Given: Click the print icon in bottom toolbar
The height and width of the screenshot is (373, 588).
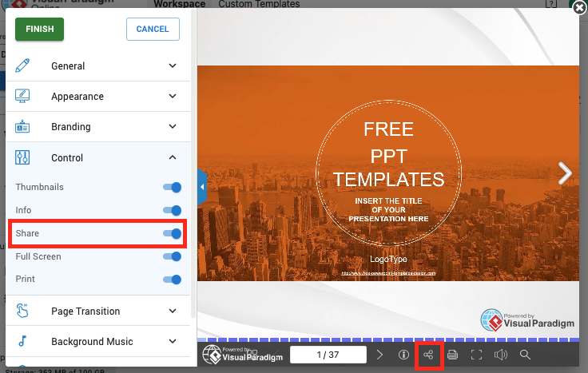Looking at the screenshot, I should tap(452, 355).
